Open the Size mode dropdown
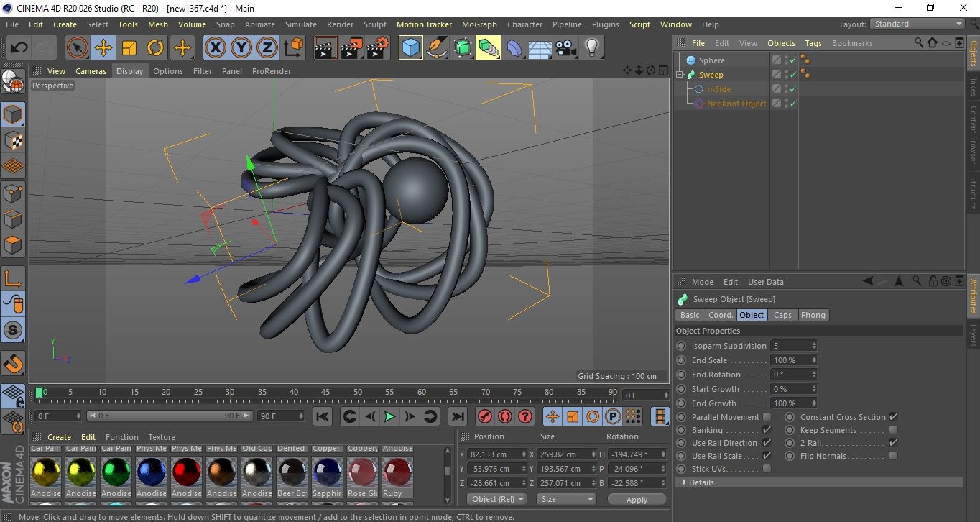 click(x=567, y=499)
